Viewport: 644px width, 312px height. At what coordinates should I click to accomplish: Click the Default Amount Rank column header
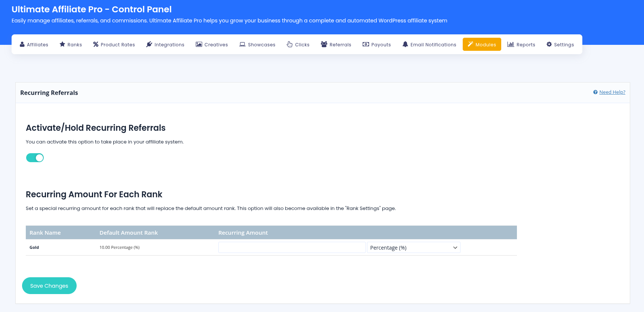click(129, 233)
